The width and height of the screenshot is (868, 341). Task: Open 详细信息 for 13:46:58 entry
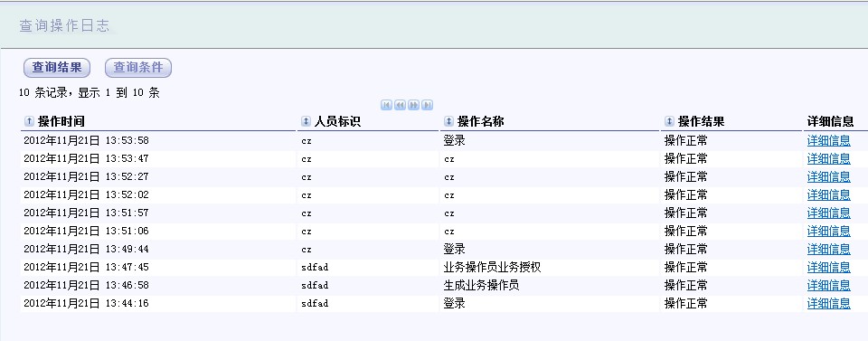click(x=829, y=286)
